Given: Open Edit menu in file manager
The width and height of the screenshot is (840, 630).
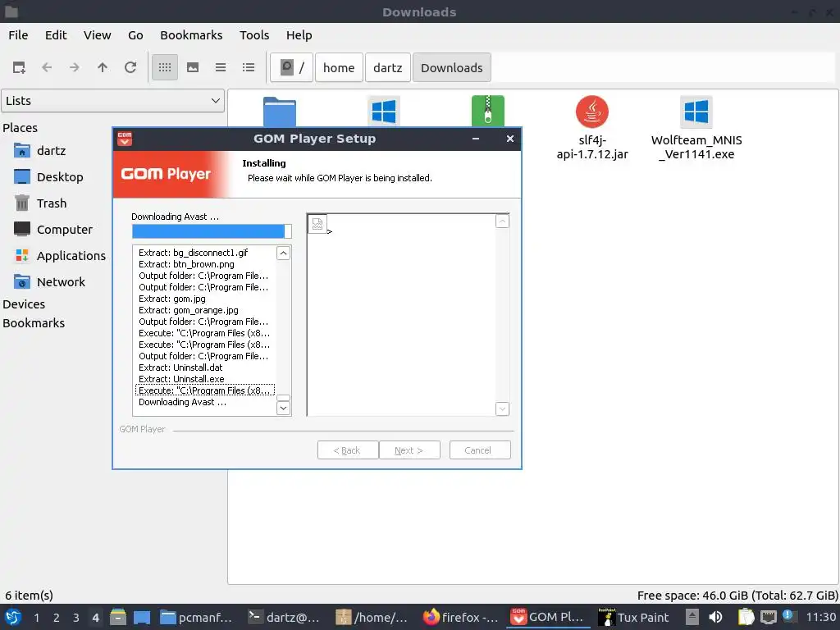Looking at the screenshot, I should tap(56, 35).
